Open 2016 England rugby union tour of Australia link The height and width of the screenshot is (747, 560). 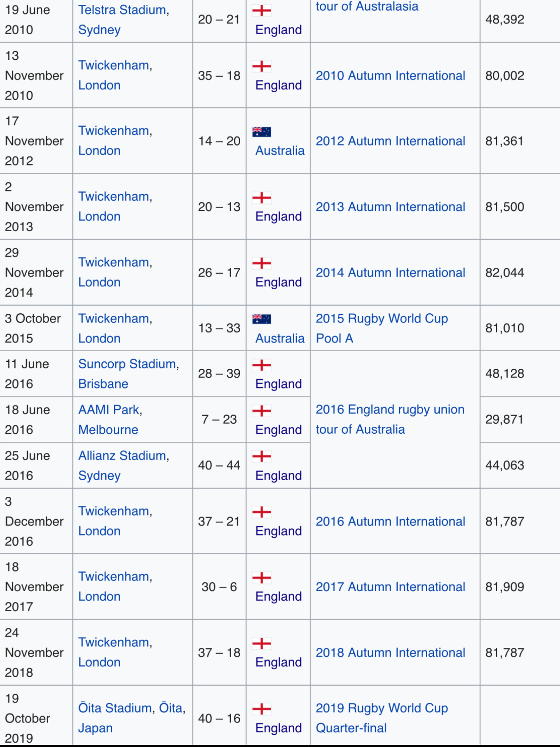point(390,419)
